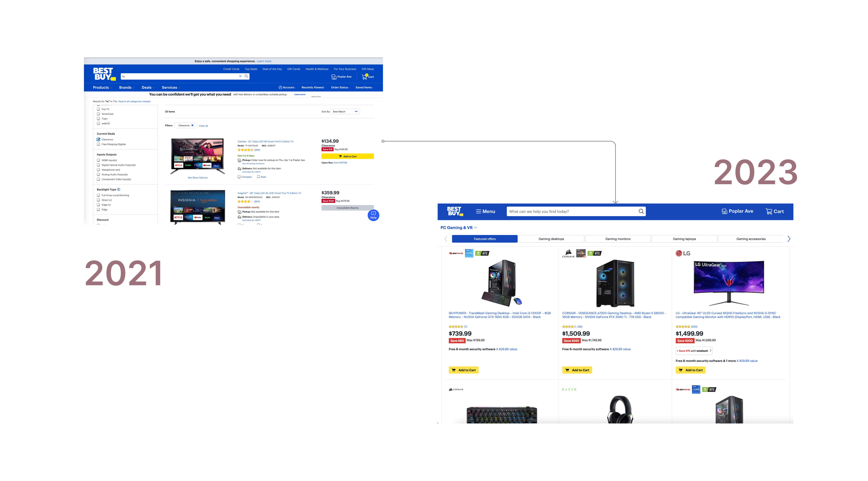Screen dimensions: 868x481
Task: Check the HDMI Input(s) checkbox
Action: [98, 160]
